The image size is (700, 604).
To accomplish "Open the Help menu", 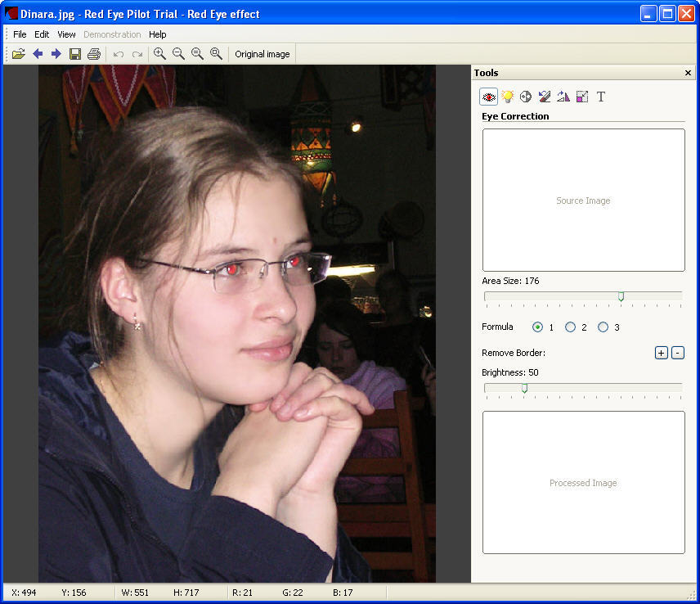I will pos(158,34).
